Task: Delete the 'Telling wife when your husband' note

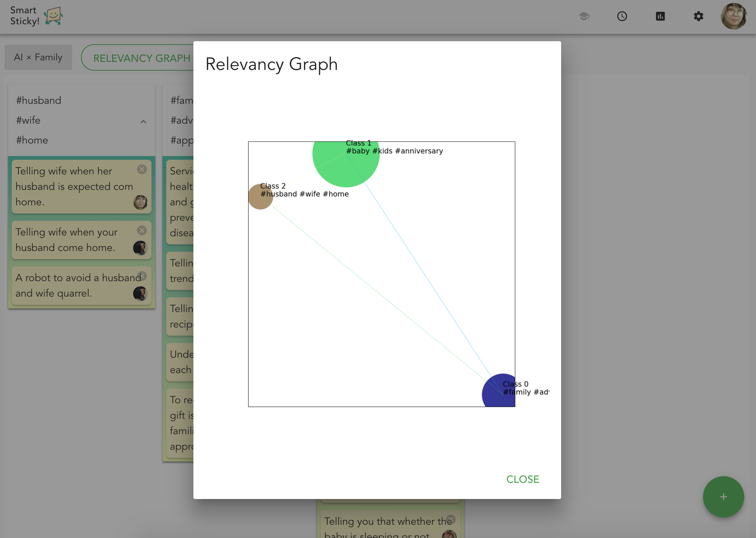Action: (142, 230)
